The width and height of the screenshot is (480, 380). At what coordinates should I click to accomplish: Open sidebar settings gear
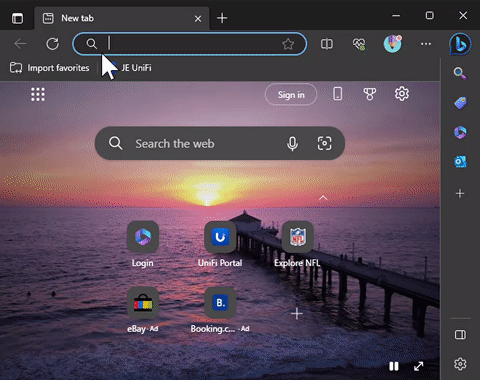click(x=460, y=364)
